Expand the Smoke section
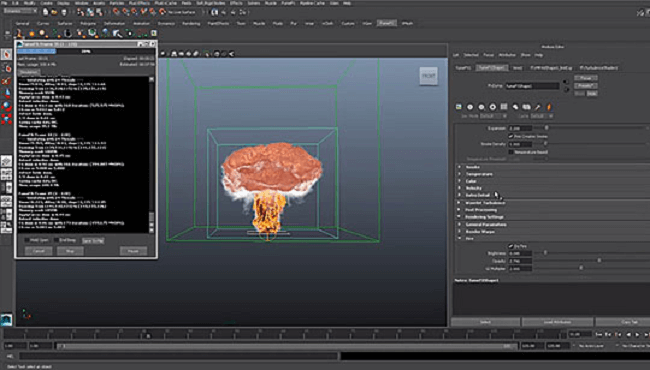 click(459, 167)
